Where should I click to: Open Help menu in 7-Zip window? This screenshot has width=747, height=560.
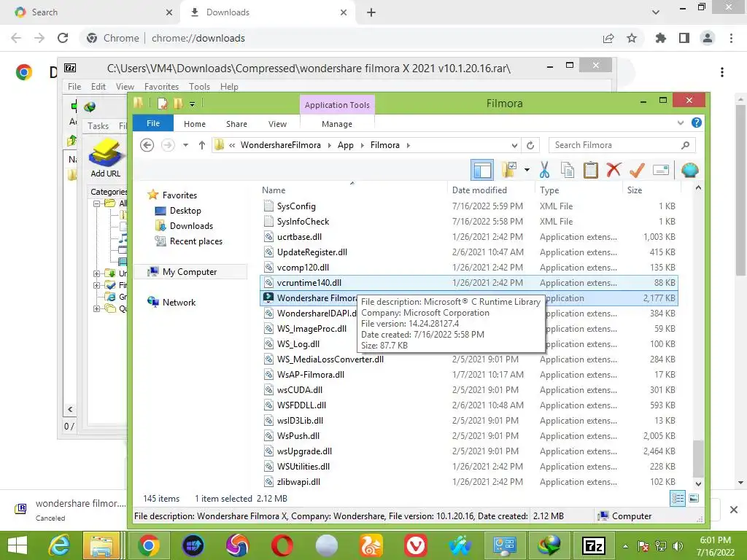[228, 87]
